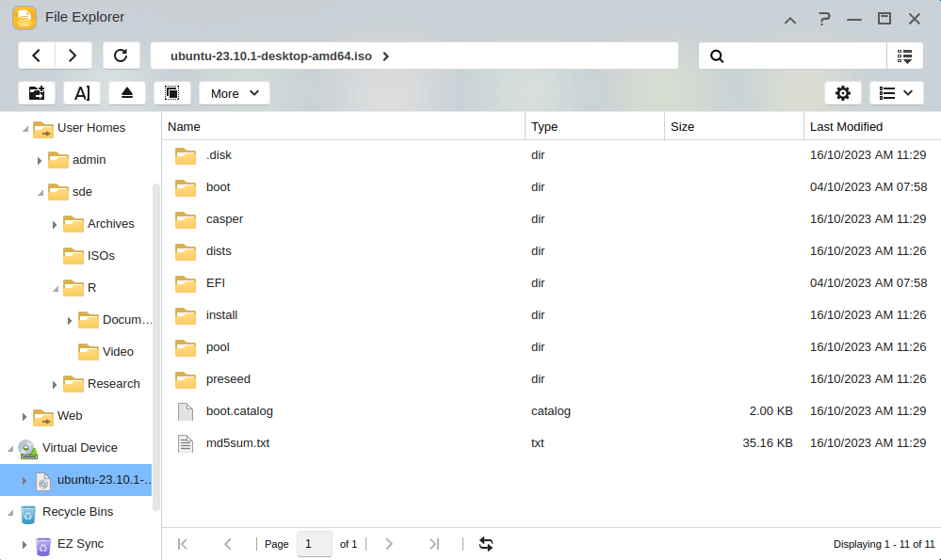Image resolution: width=941 pixels, height=560 pixels.
Task: Collapse the User Homes tree node
Action: pyautogui.click(x=25, y=129)
